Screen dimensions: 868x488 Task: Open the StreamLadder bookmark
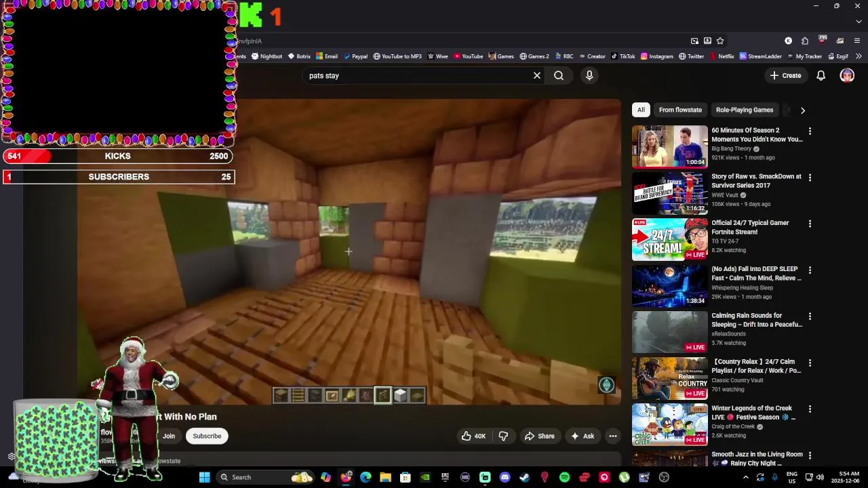click(x=761, y=56)
